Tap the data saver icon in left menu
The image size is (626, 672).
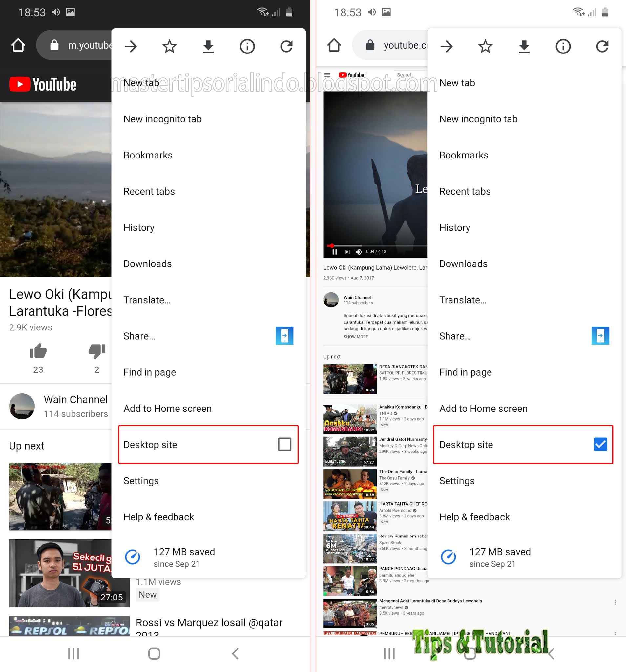133,557
